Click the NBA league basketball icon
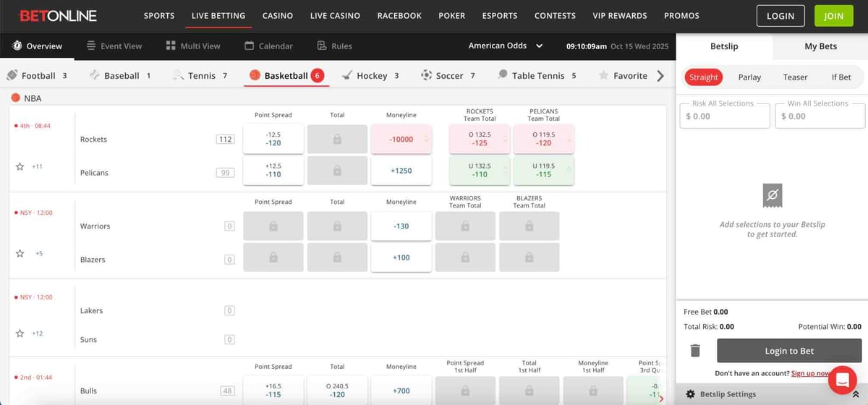Image resolution: width=868 pixels, height=405 pixels. pyautogui.click(x=15, y=98)
